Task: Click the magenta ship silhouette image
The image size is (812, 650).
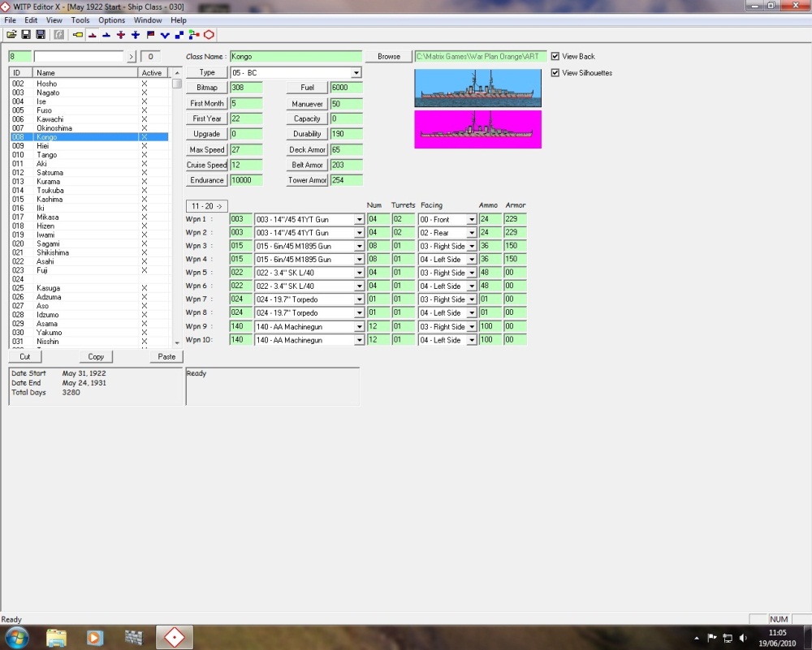Action: pyautogui.click(x=477, y=129)
